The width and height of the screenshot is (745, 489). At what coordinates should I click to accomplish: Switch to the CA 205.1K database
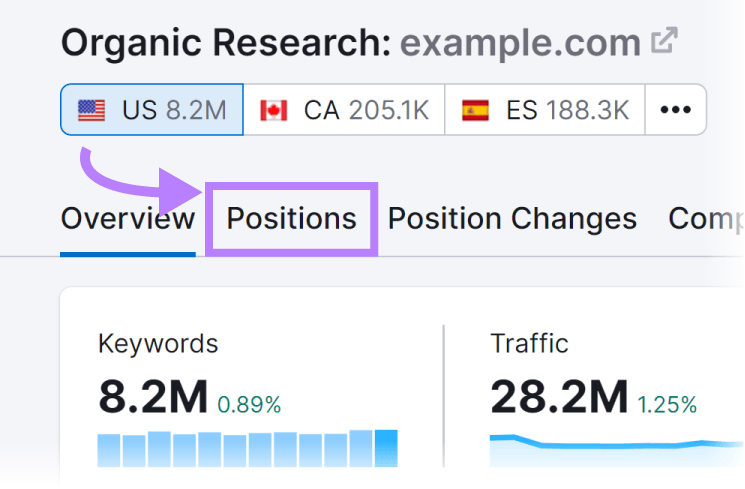tap(344, 110)
